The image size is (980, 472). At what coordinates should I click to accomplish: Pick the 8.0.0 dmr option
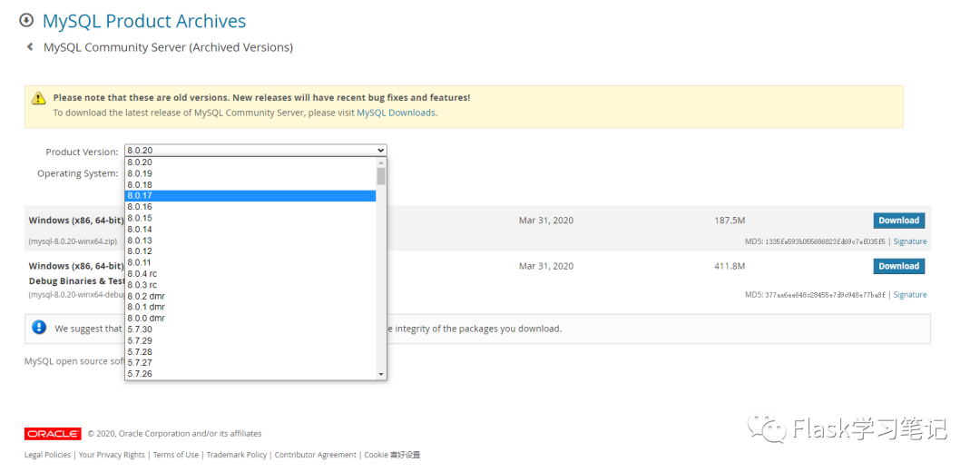click(250, 319)
